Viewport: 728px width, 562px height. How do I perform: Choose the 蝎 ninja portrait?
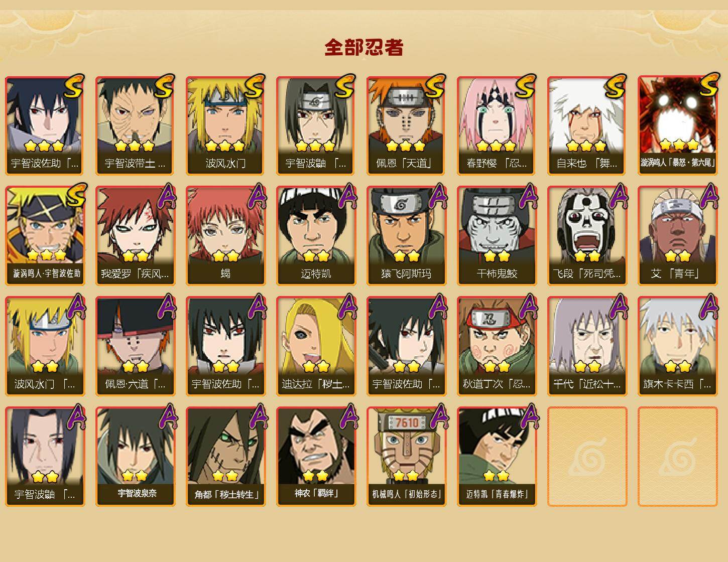pyautogui.click(x=225, y=236)
